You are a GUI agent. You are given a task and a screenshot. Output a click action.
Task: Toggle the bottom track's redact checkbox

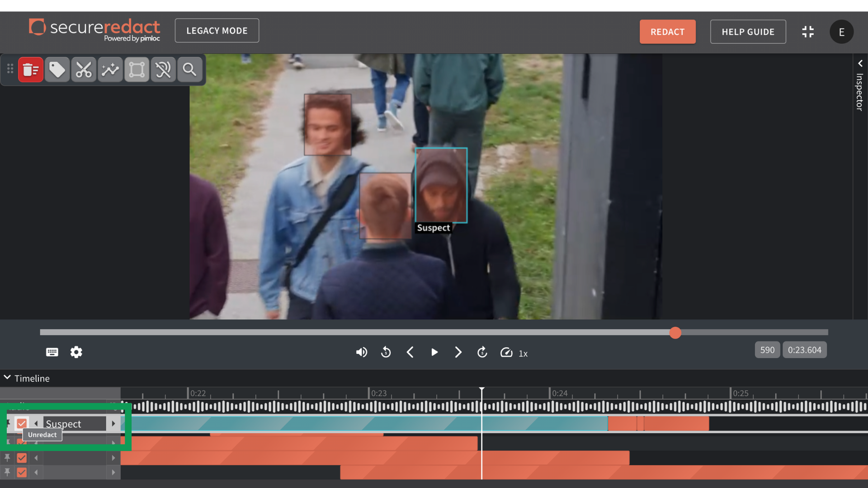[x=21, y=472]
